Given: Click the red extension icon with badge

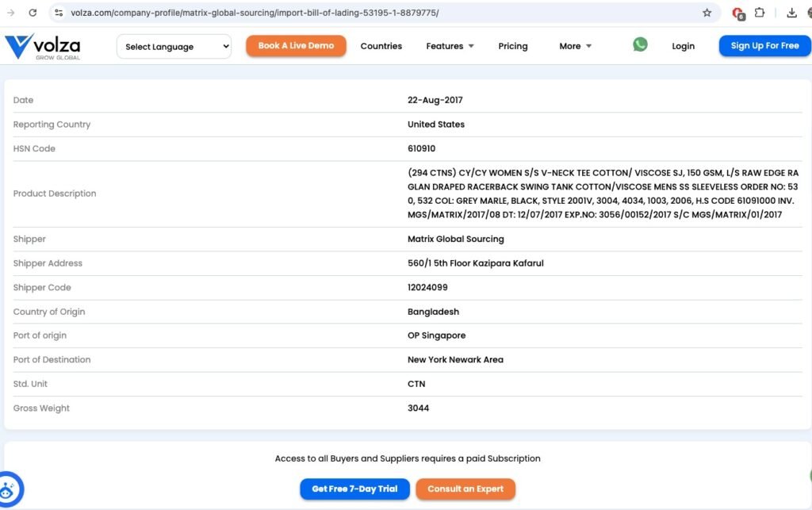Looking at the screenshot, I should click(x=737, y=13).
